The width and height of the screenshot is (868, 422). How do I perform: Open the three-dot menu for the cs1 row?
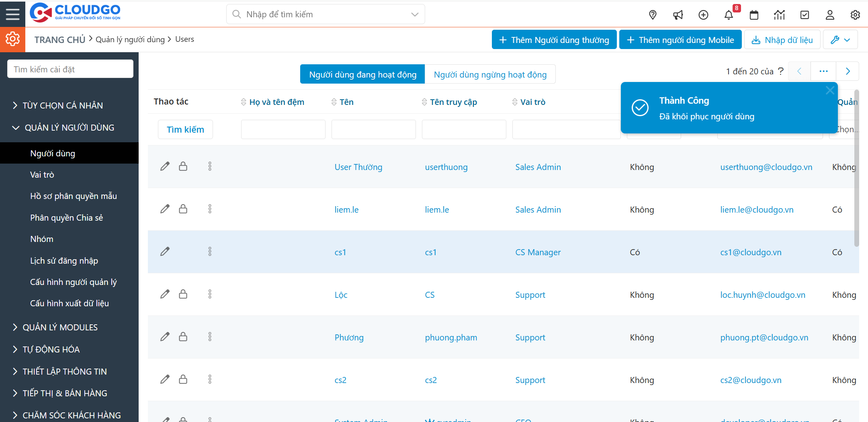point(210,252)
